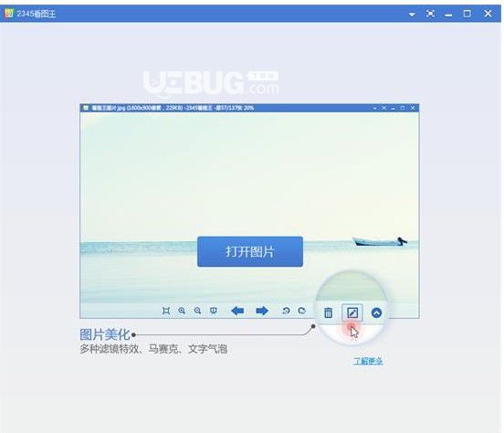The image size is (504, 433).
Task: Zoom out using the magnifier minus icon
Action: (x=198, y=311)
